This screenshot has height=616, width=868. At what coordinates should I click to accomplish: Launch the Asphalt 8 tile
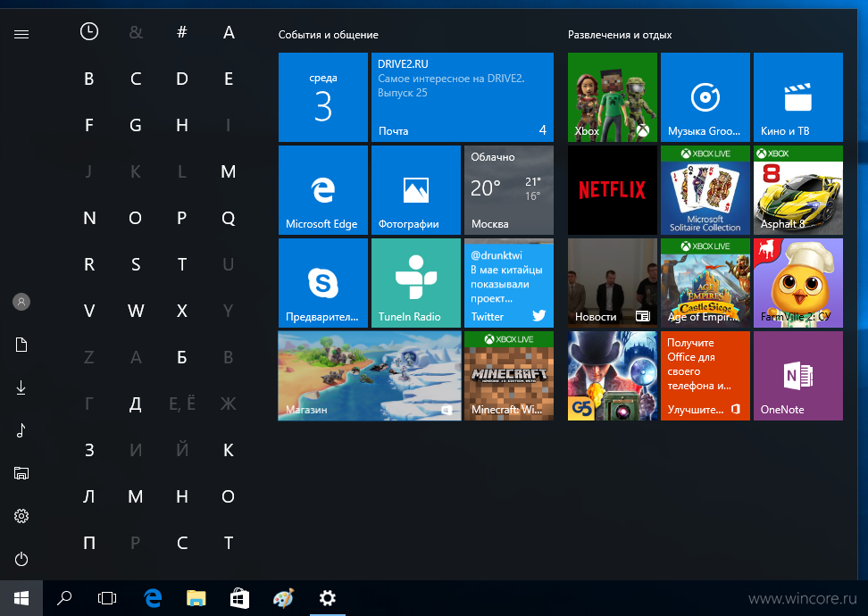pyautogui.click(x=798, y=190)
